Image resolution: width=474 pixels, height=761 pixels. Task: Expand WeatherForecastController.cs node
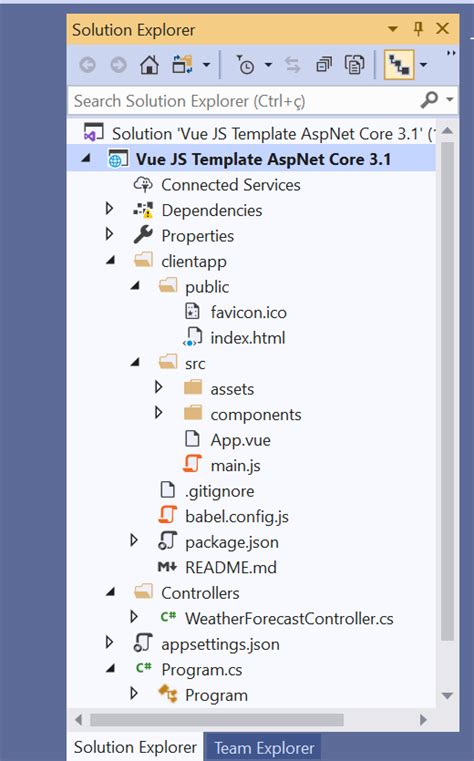pyautogui.click(x=134, y=617)
